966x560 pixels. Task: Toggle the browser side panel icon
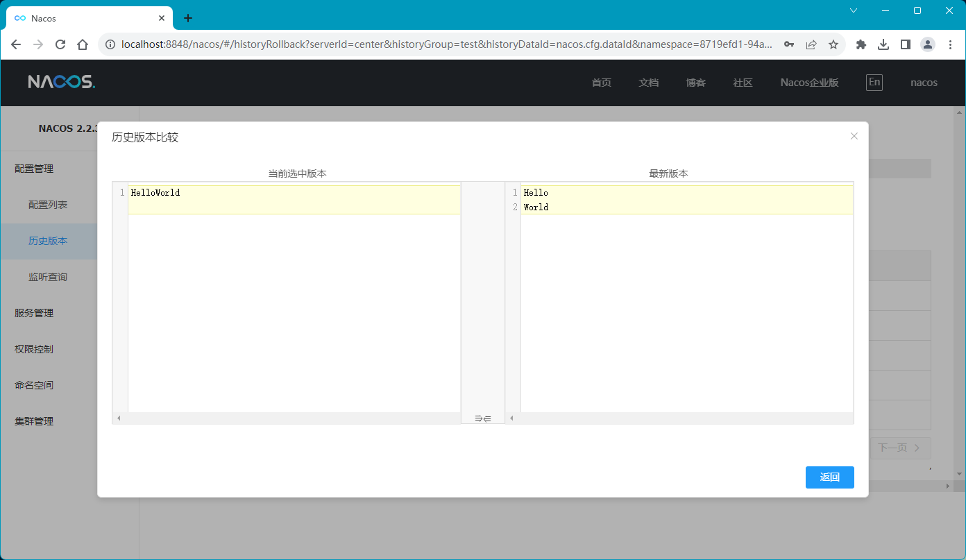[x=906, y=44]
